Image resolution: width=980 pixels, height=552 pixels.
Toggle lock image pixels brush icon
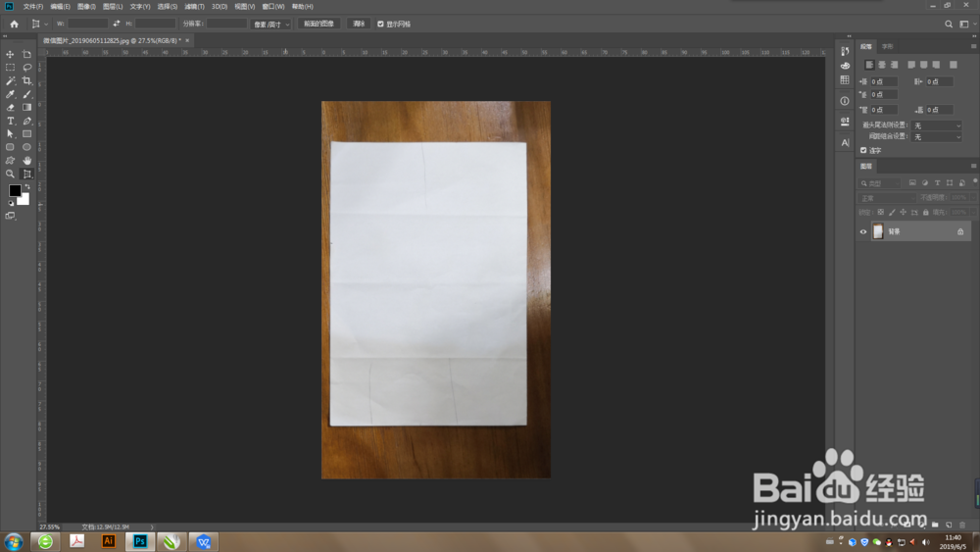coord(892,213)
